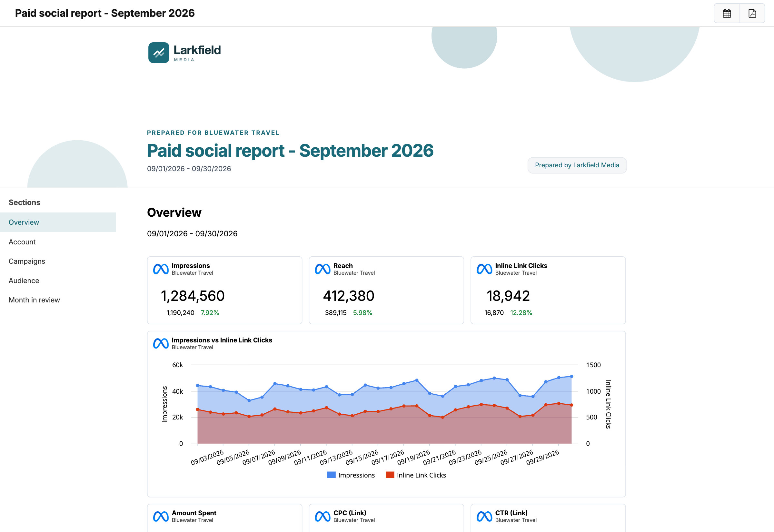The height and width of the screenshot is (532, 774).
Task: Click the Meta icon on Inline Link Clicks card
Action: pos(484,269)
